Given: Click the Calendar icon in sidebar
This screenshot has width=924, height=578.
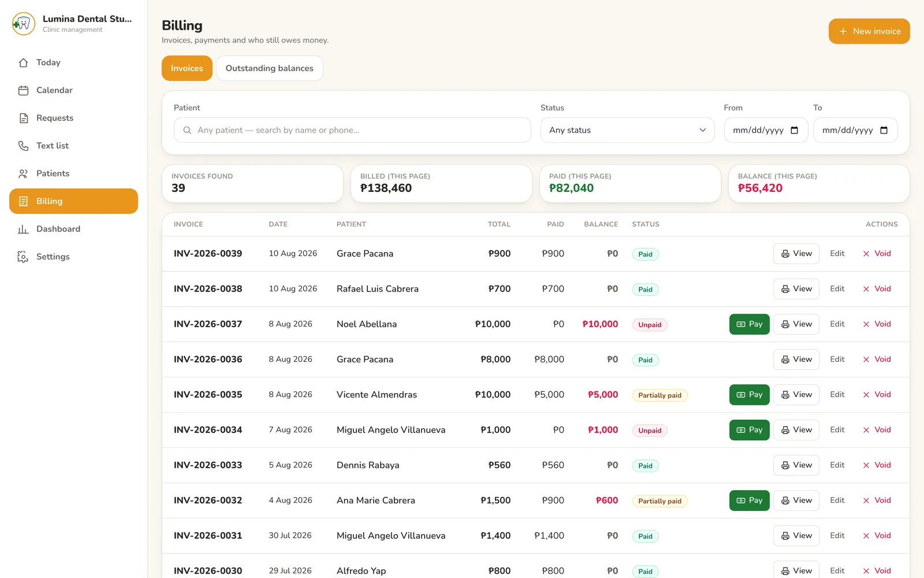Looking at the screenshot, I should point(23,90).
